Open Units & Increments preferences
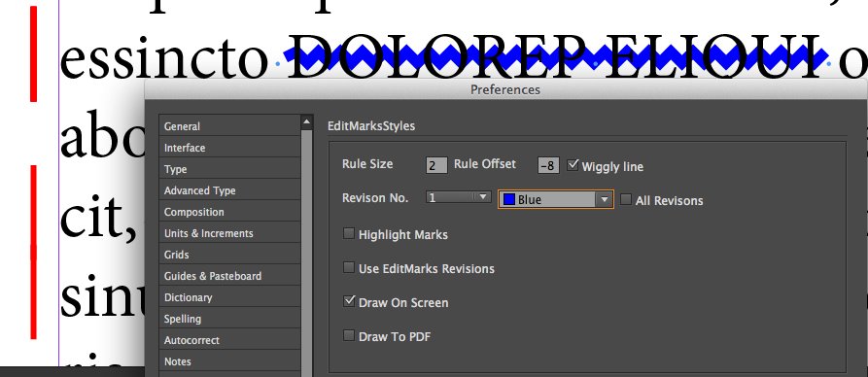 [x=229, y=233]
